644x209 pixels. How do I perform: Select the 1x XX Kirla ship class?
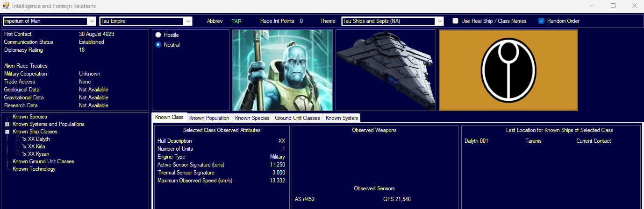tap(33, 146)
